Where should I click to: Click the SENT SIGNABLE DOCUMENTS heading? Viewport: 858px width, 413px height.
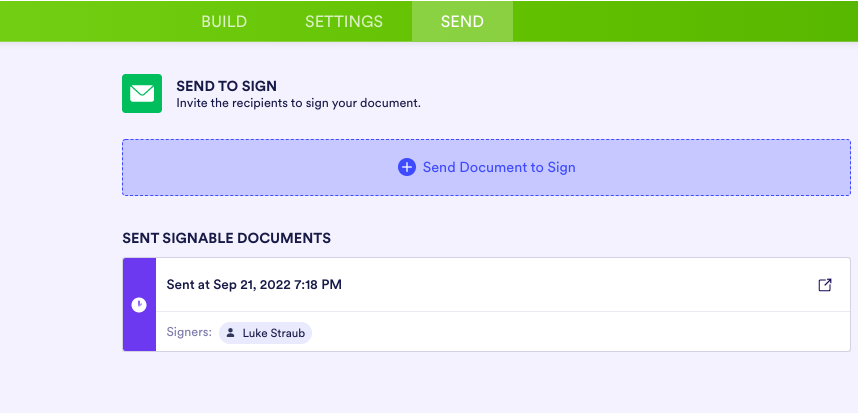click(x=226, y=239)
